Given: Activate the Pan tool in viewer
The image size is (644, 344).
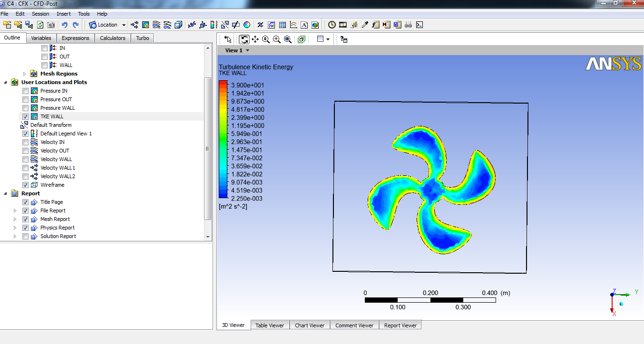Looking at the screenshot, I should point(255,39).
